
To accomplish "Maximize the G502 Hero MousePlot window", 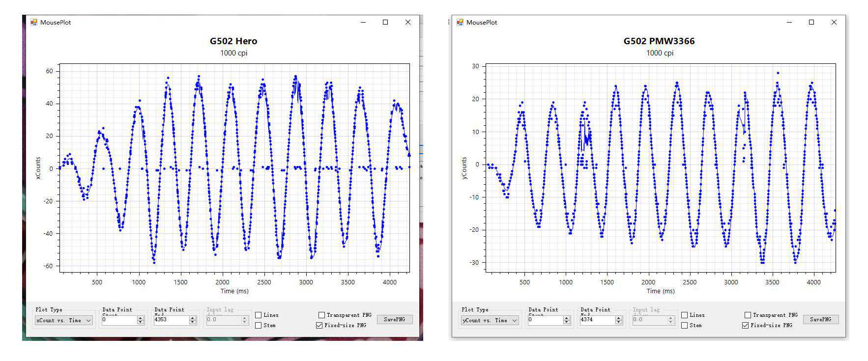I will tap(385, 23).
